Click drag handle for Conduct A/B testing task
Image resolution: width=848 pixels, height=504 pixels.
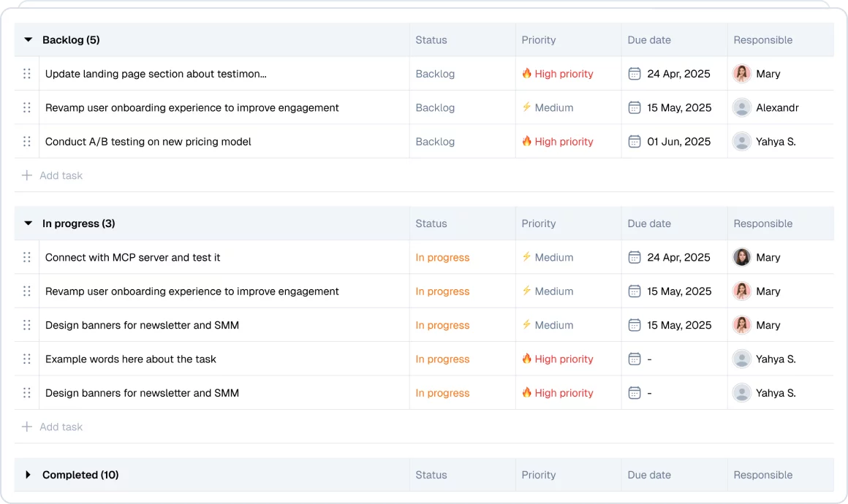[27, 142]
